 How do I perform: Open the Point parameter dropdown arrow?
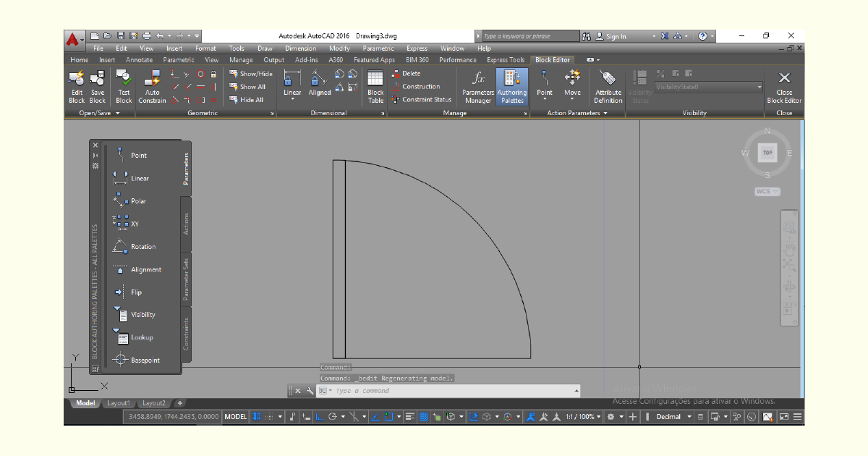pyautogui.click(x=545, y=100)
